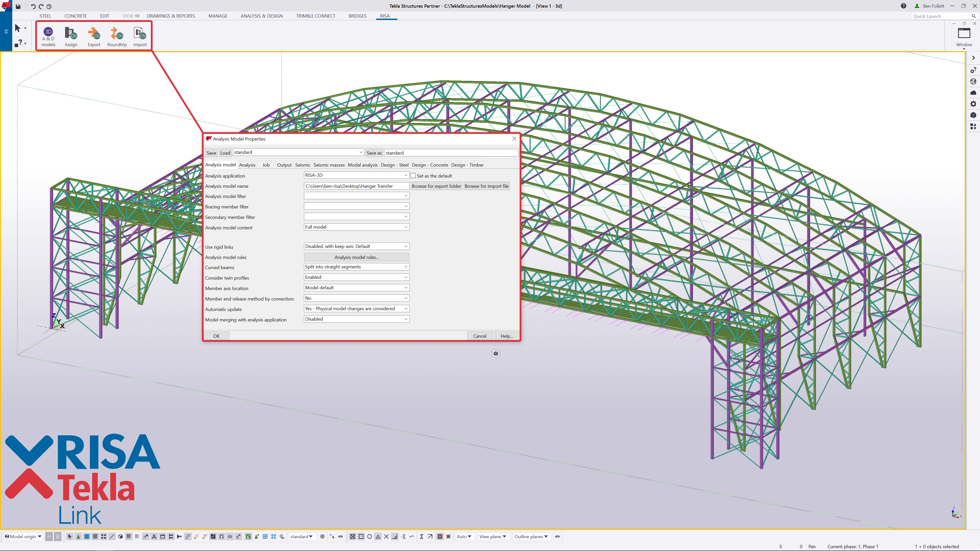The height and width of the screenshot is (551, 980).
Task: Click the Analysis model rules... button
Action: tap(357, 257)
